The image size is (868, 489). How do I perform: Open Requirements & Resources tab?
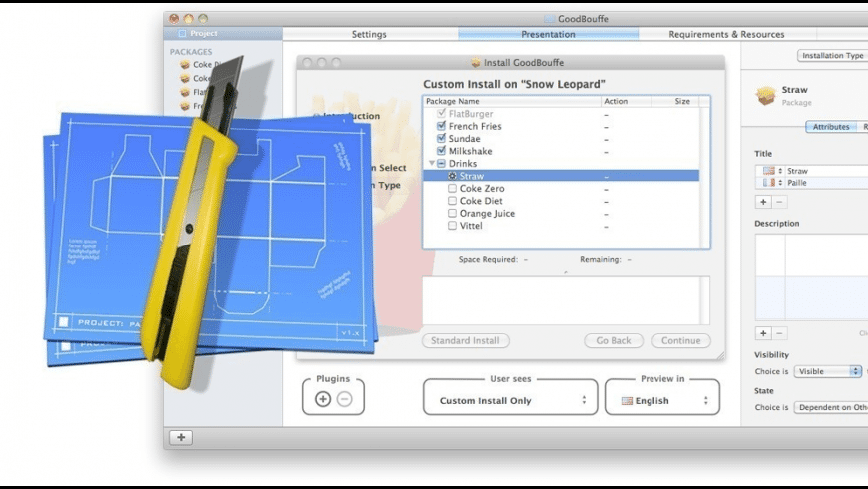(726, 34)
